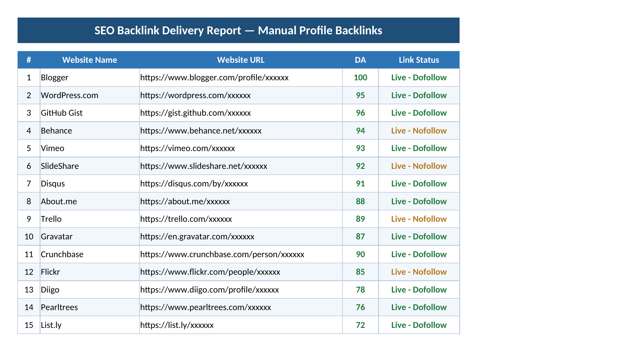Select the 'Crunchbase' name cell
Viewport: 644px width, 338px height.
(90, 254)
